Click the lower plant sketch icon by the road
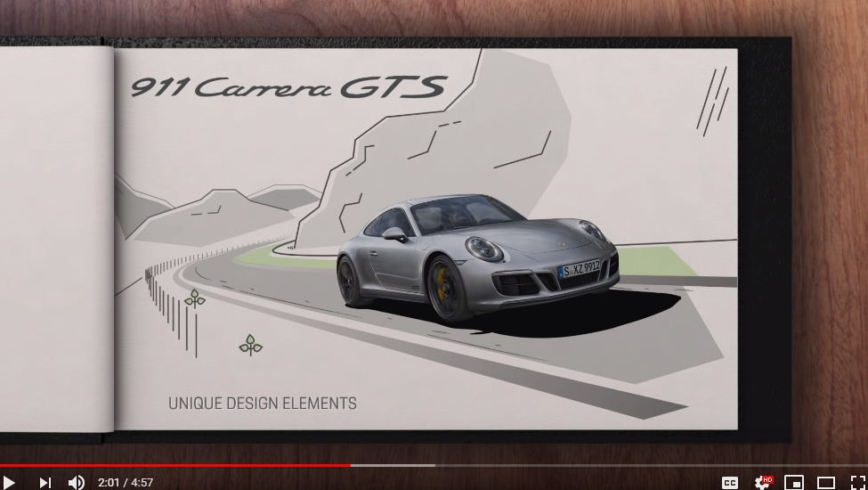 pos(251,345)
